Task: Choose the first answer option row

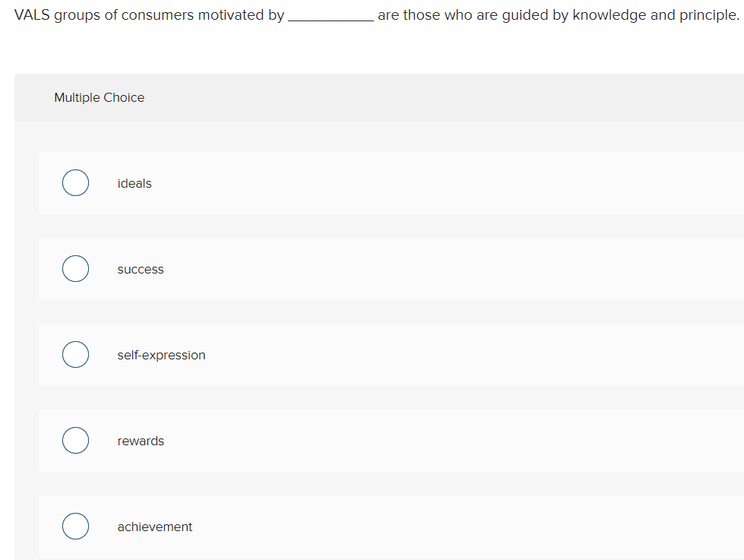Action: (380, 182)
